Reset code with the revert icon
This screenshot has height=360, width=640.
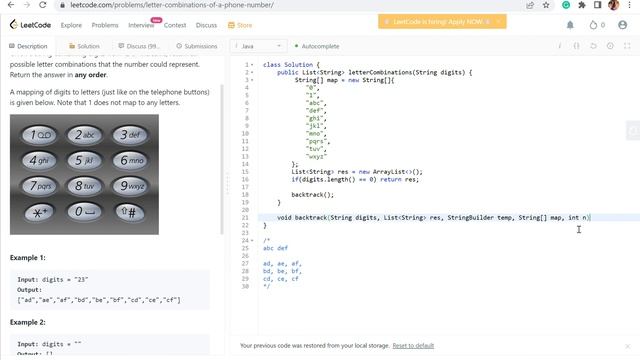point(593,46)
